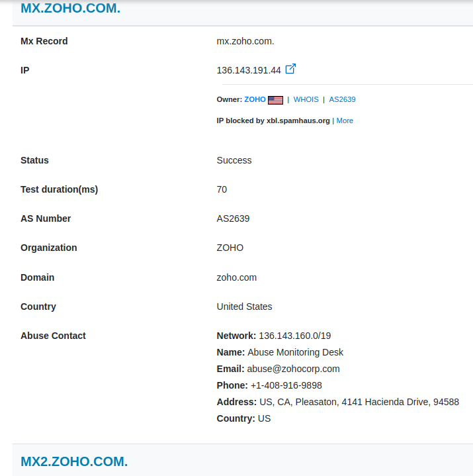This screenshot has width=473, height=476.
Task: Click Domain value zoho.com
Action: point(237,277)
